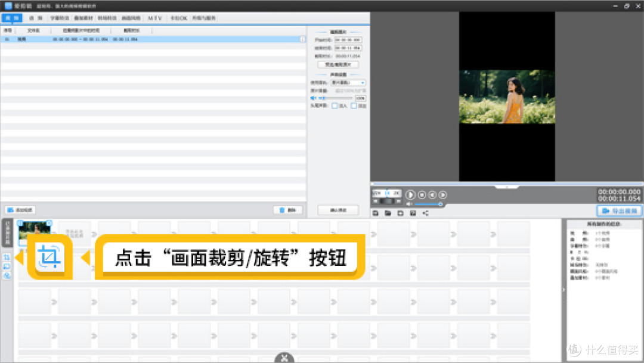Screen dimensions: 644x363
Task: Toggle the fade-in (淡入) checkbox
Action: (335, 106)
